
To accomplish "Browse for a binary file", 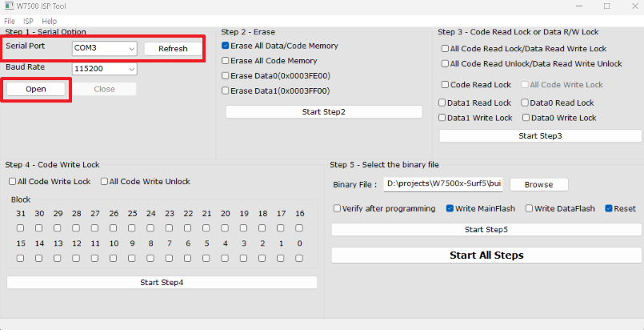I will pyautogui.click(x=538, y=184).
